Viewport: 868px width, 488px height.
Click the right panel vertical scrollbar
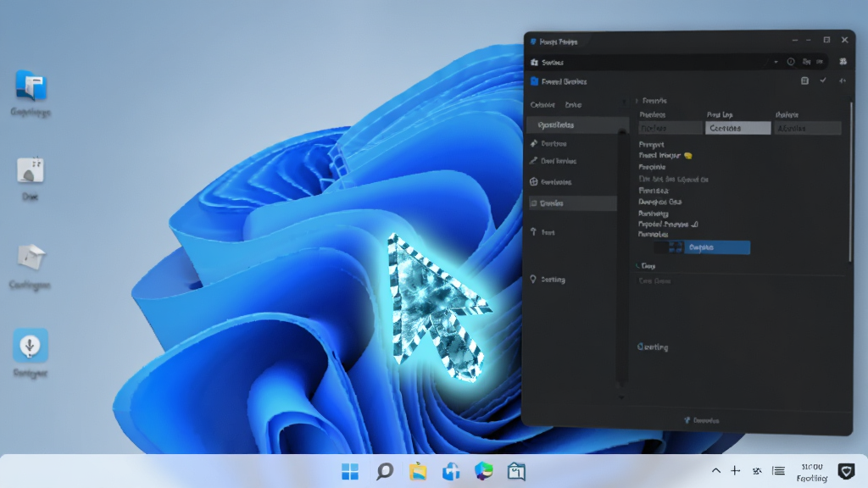[x=850, y=183]
